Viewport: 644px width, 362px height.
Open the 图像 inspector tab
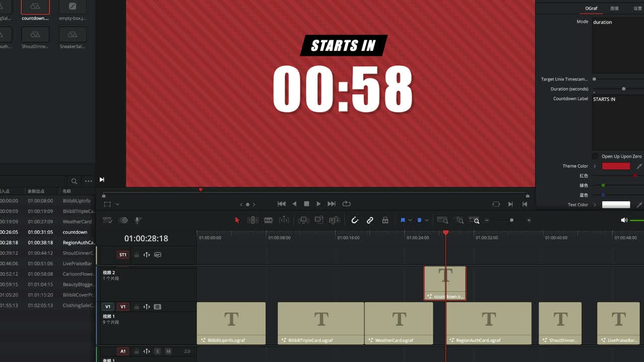(x=614, y=9)
